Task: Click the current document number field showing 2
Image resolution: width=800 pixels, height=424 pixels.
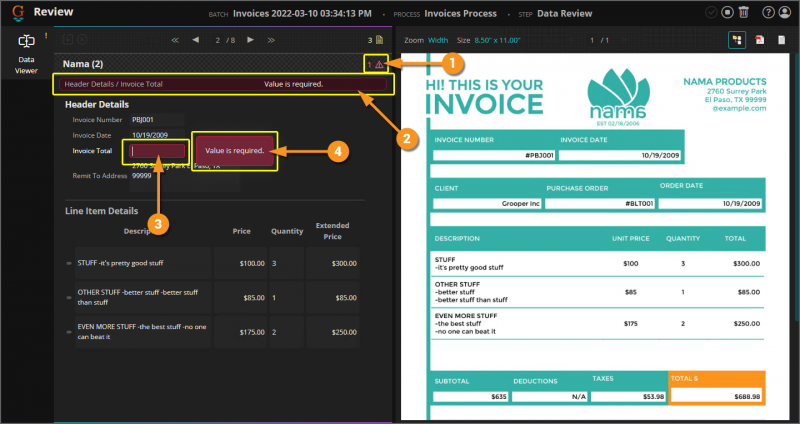Action: tap(217, 40)
